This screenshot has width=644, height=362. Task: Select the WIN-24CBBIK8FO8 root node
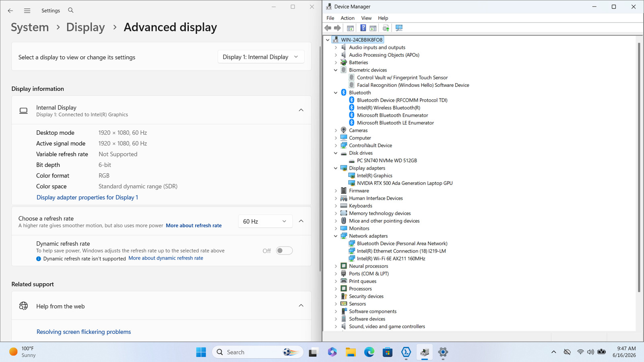click(361, 40)
